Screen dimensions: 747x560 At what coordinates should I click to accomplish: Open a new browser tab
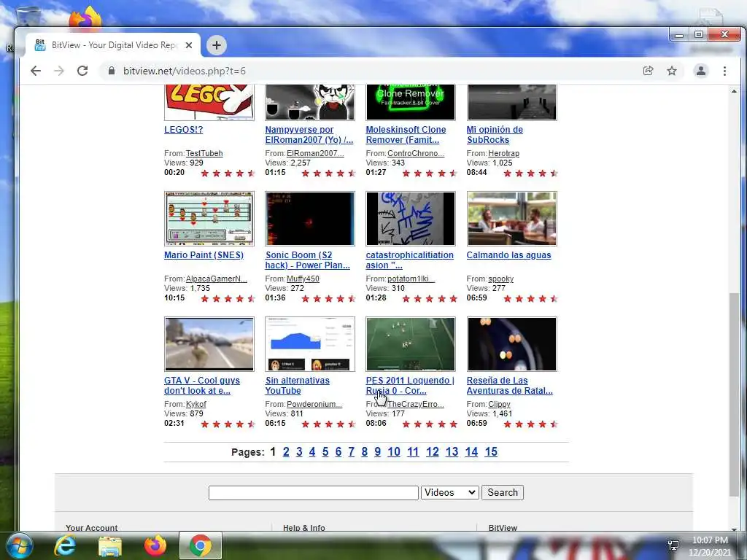pyautogui.click(x=216, y=45)
